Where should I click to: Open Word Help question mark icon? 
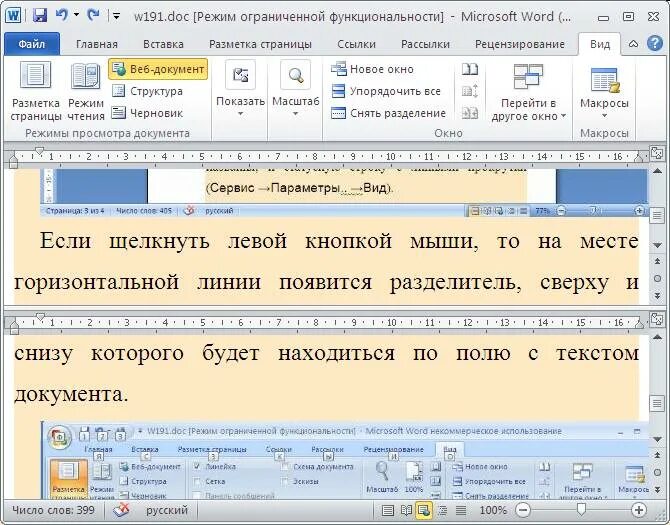655,44
